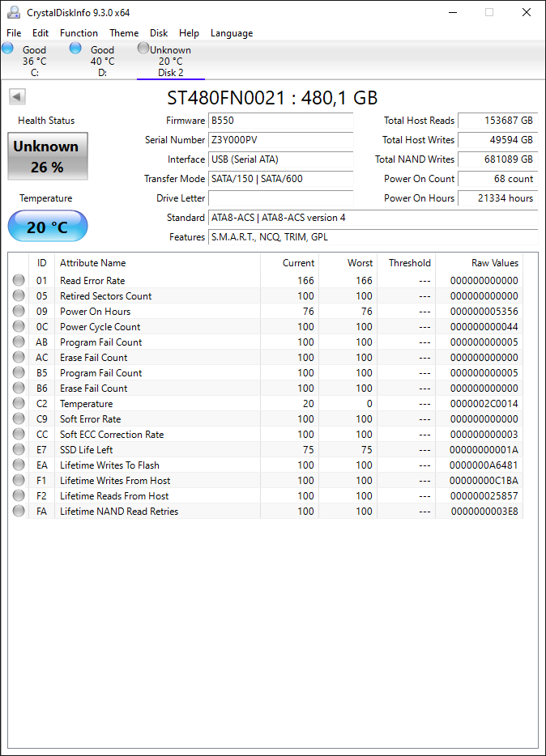Click the previous disk arrow button
The height and width of the screenshot is (756, 546).
coord(17,97)
